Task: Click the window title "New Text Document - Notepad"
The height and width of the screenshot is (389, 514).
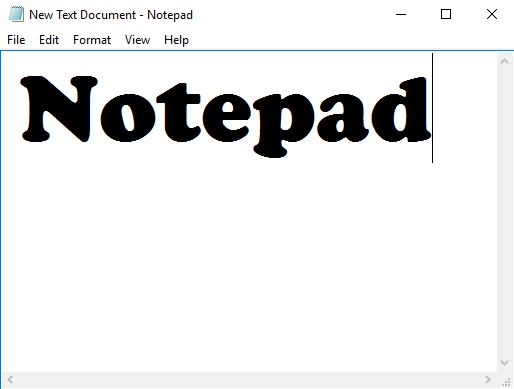Action: [111, 15]
